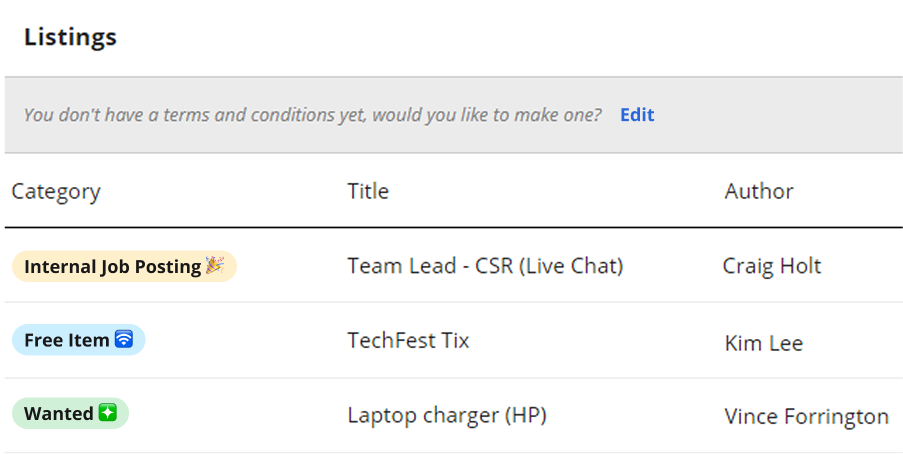Select the Internal Job Posting category tag
Viewport: 903px width, 454px height.
pyautogui.click(x=124, y=266)
